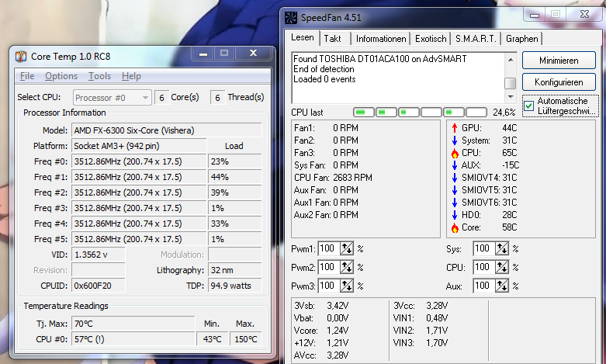Adjust the Pwm2 speed stepper arrows
Image resolution: width=606 pixels, height=364 pixels.
pos(346,267)
